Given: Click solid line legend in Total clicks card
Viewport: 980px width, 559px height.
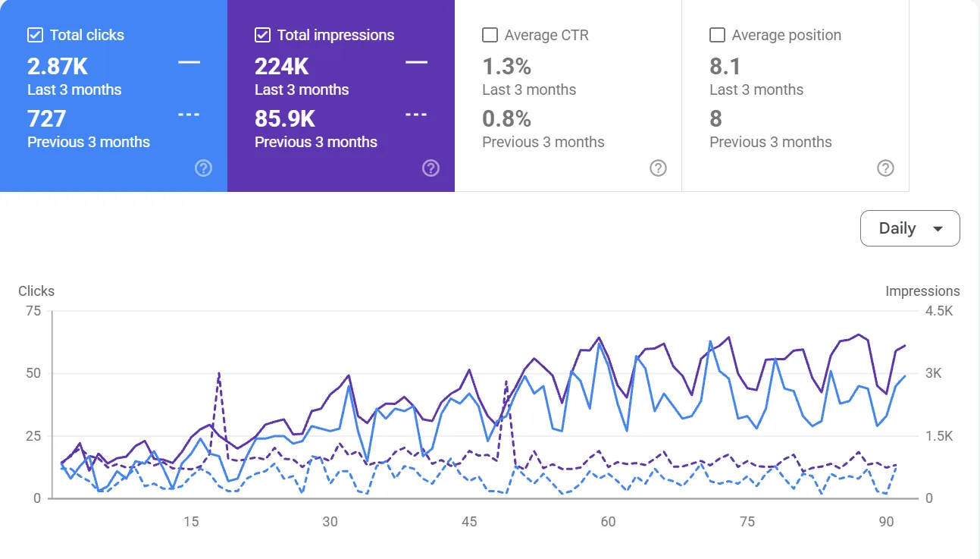Looking at the screenshot, I should coord(189,62).
